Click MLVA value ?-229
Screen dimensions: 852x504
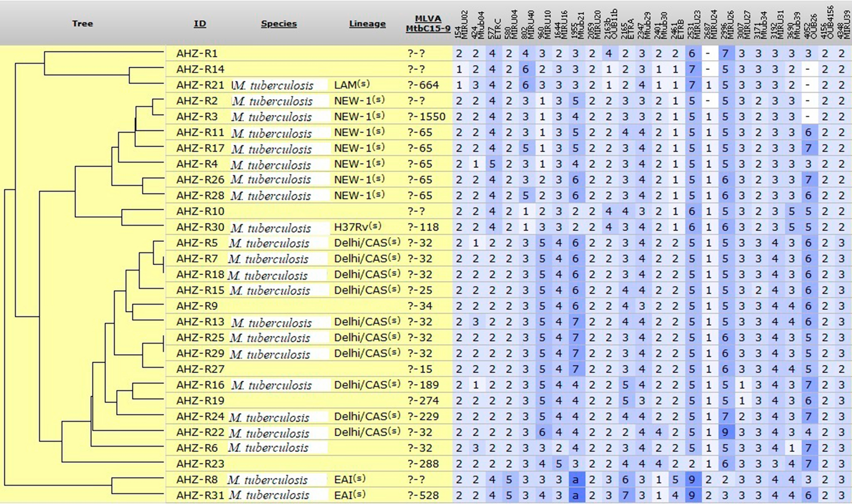(423, 416)
